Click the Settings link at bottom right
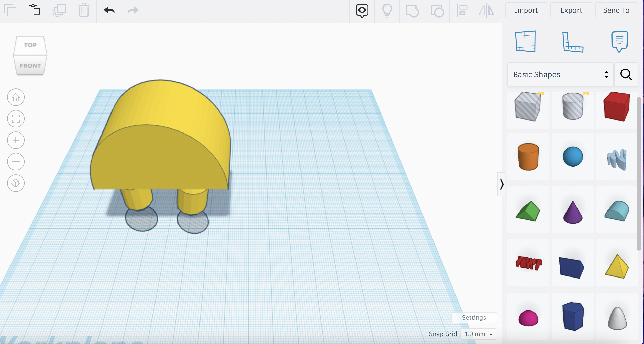Screen dimensions: 644x344 [x=474, y=317]
